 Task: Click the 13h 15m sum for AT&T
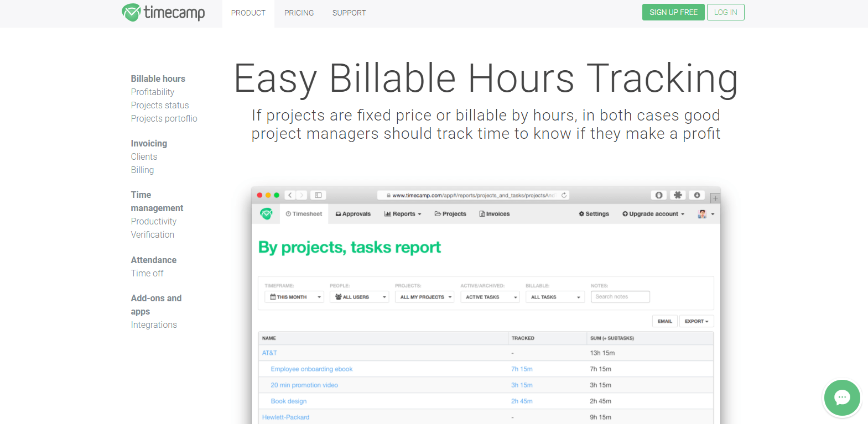click(602, 353)
